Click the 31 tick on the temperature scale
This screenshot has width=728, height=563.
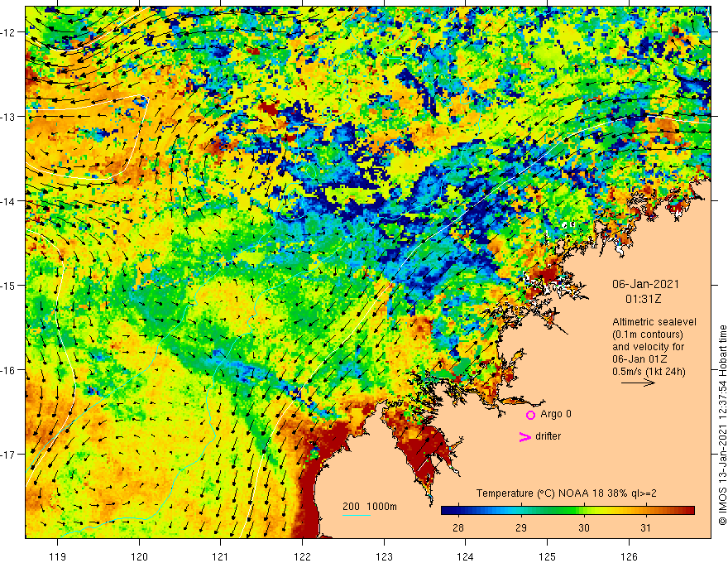pos(645,527)
